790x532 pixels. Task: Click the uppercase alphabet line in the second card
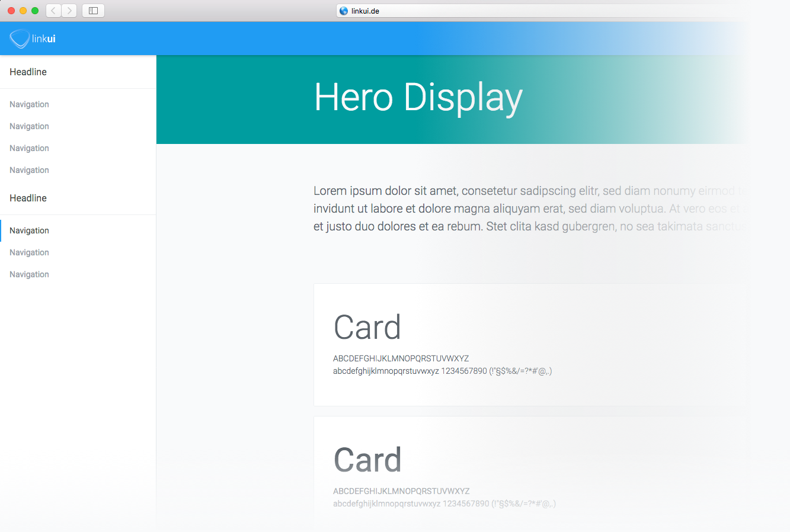pyautogui.click(x=401, y=491)
